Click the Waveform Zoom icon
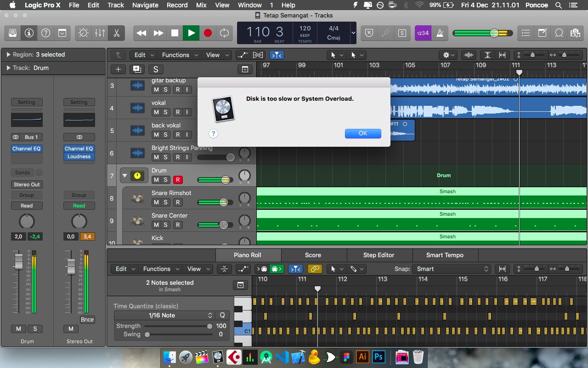This screenshot has height=368, width=588. [x=469, y=55]
